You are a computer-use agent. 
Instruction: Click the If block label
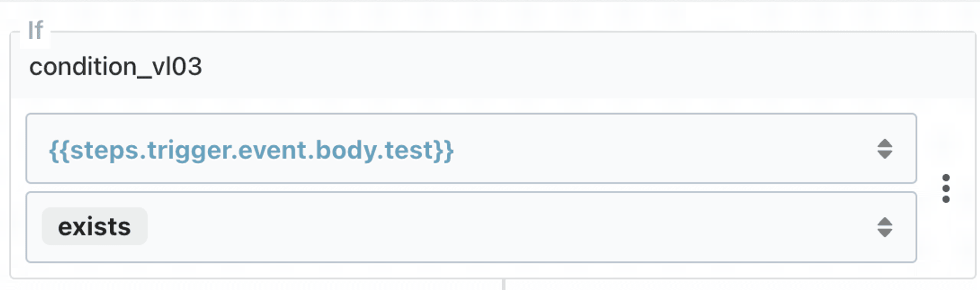[x=35, y=30]
